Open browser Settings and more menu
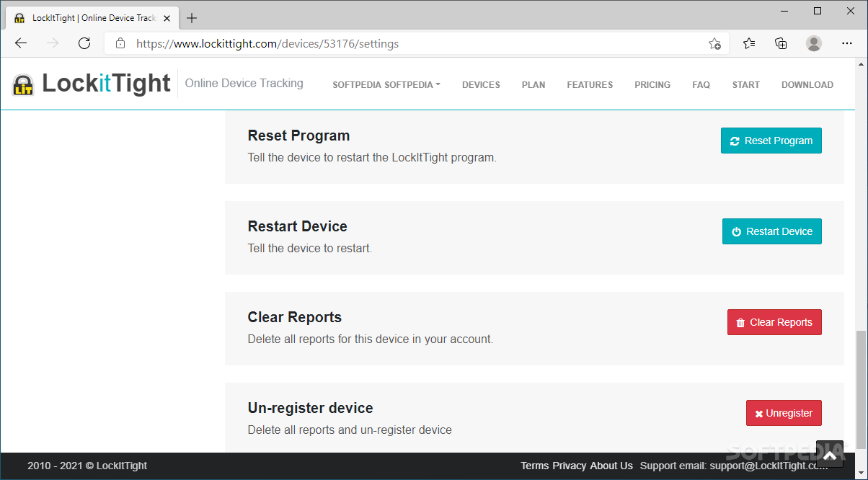 point(846,43)
